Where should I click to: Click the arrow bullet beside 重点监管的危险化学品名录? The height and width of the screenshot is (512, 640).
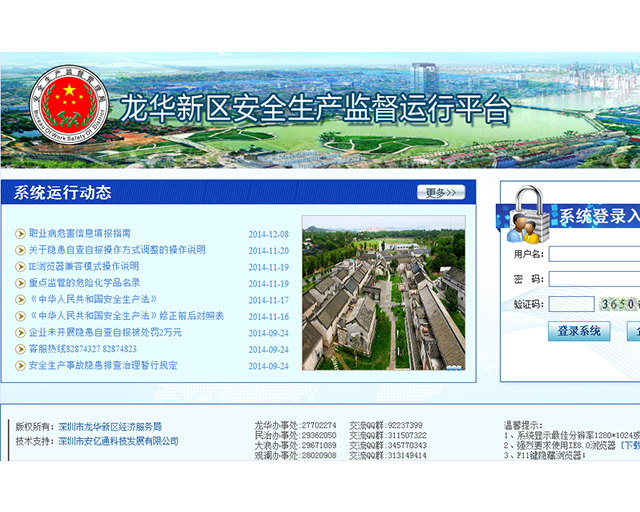[x=20, y=283]
